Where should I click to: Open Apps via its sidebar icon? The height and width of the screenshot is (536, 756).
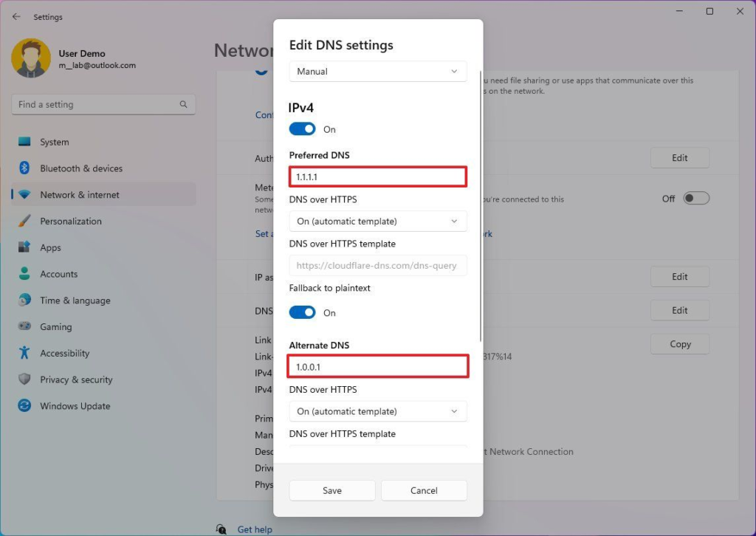[x=24, y=247]
